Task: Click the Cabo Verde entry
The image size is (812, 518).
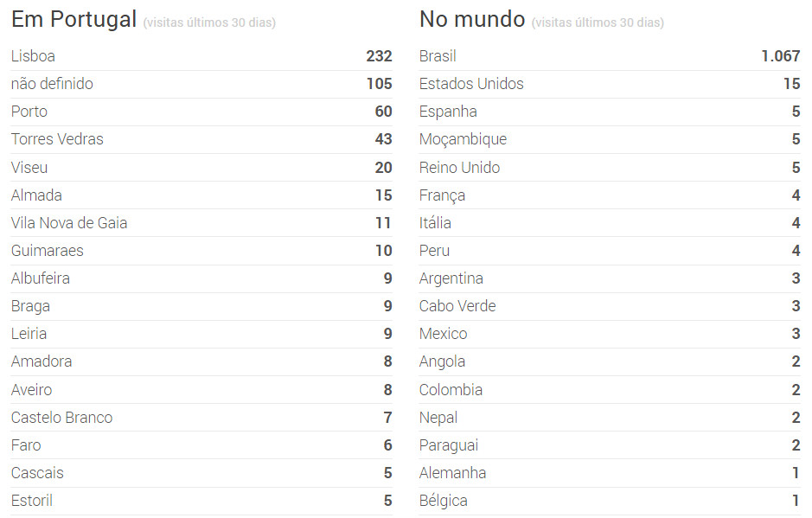Action: [x=457, y=306]
